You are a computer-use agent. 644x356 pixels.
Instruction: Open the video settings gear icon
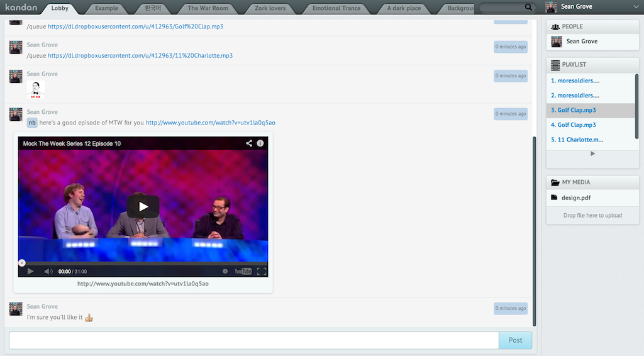(225, 272)
